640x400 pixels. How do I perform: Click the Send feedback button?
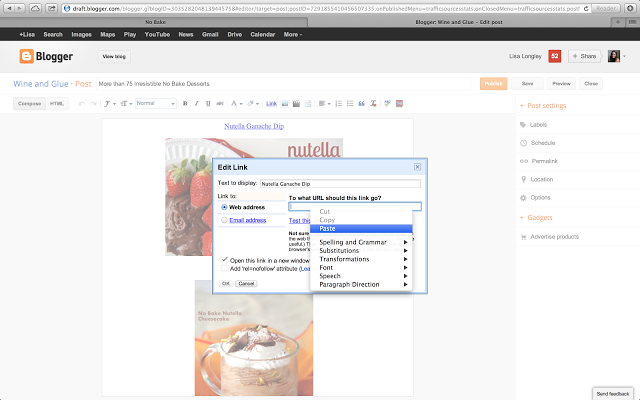(613, 394)
